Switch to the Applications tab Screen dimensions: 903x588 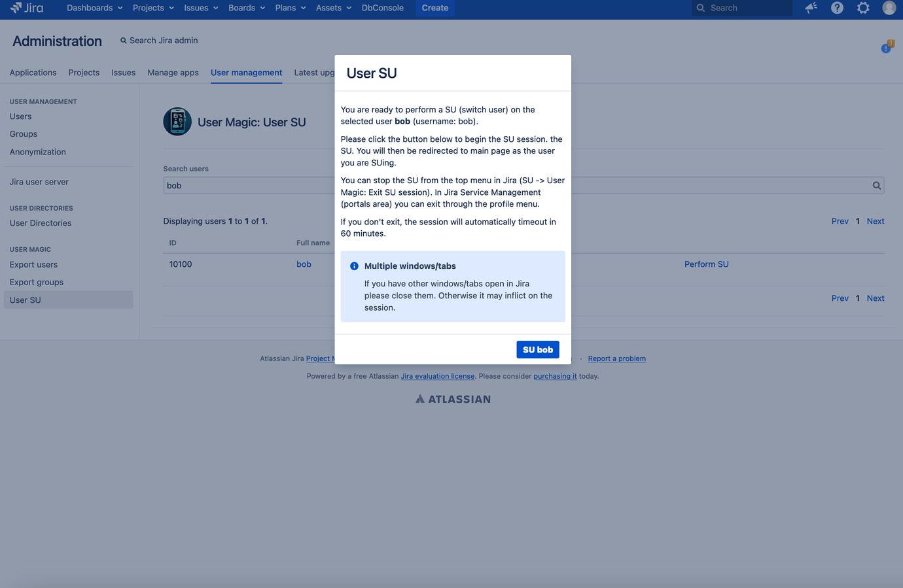point(33,73)
